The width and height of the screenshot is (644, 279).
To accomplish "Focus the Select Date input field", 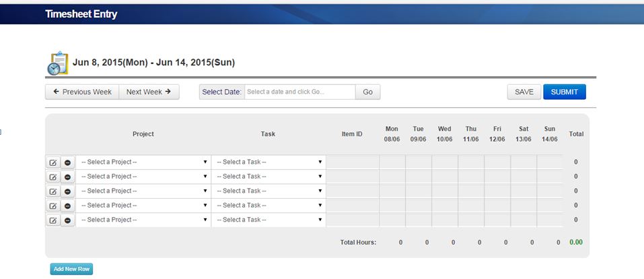I will point(299,92).
